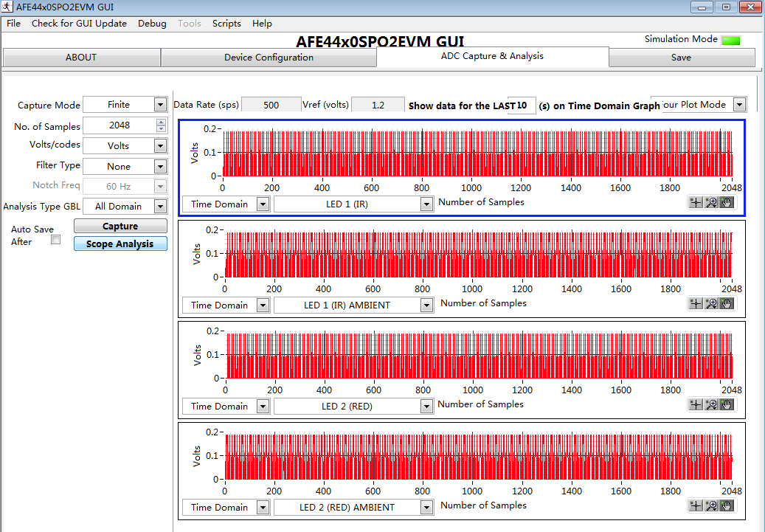Image resolution: width=765 pixels, height=532 pixels.
Task: Select the crosshair cursor tool on LED 1 (IR) graph
Action: point(696,203)
